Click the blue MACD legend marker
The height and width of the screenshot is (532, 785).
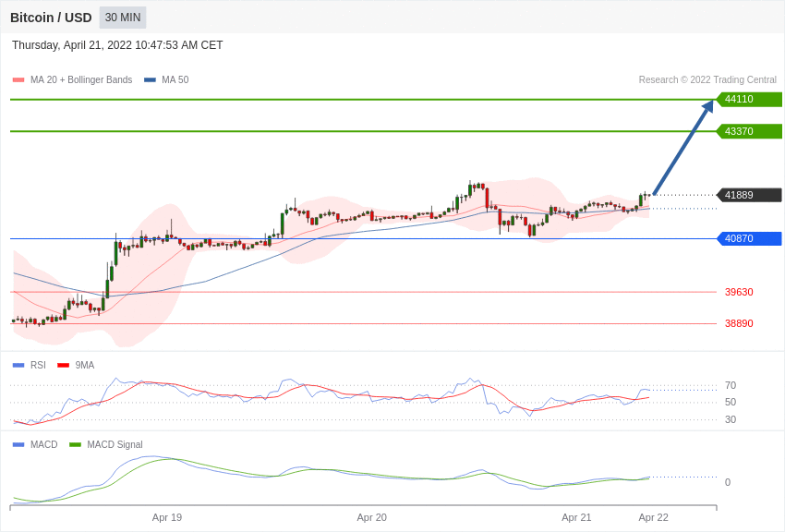[x=18, y=445]
